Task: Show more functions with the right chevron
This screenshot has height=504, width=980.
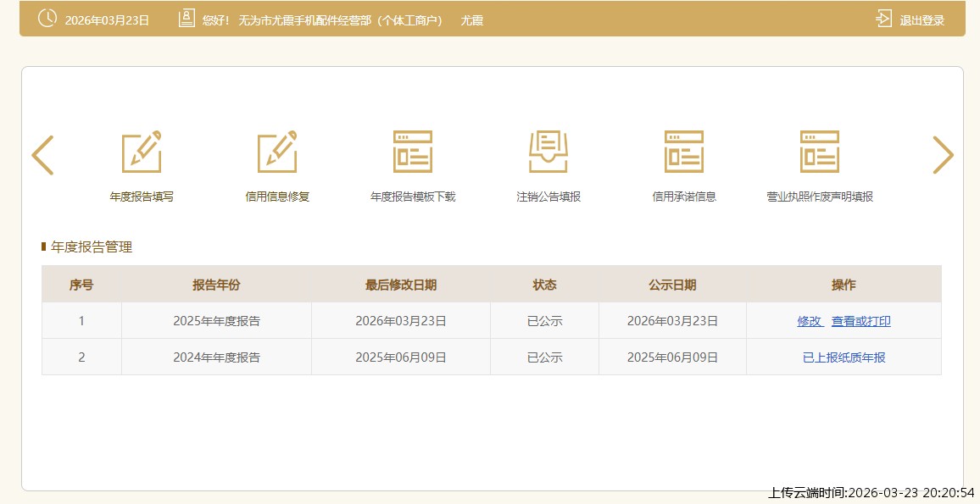Action: coord(943,155)
